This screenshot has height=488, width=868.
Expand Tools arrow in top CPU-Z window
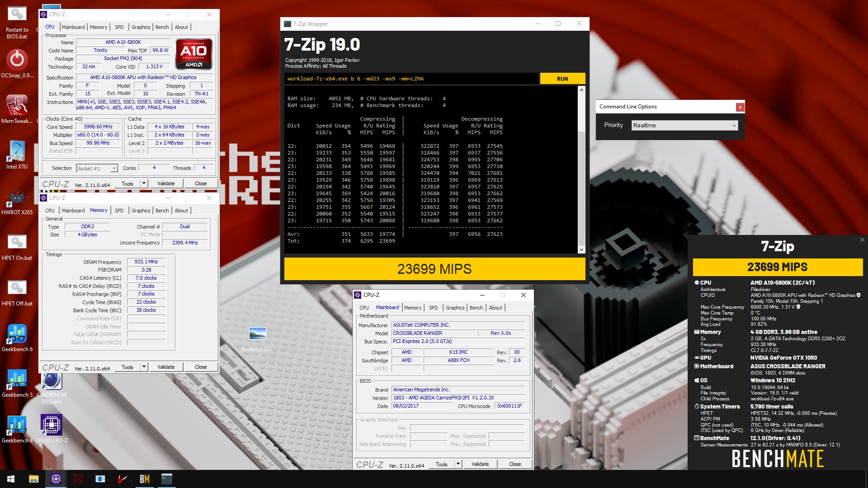click(144, 183)
